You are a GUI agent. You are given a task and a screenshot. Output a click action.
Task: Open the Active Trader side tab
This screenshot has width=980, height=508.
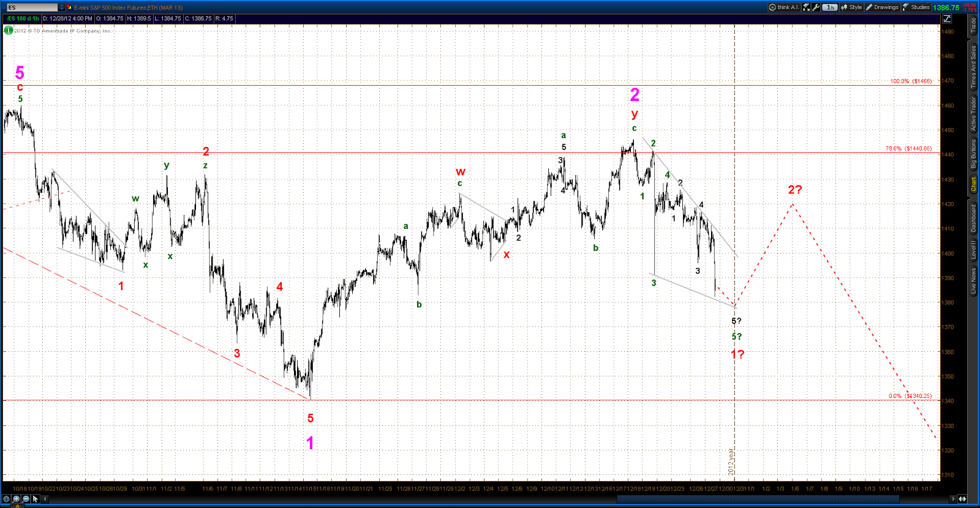973,114
